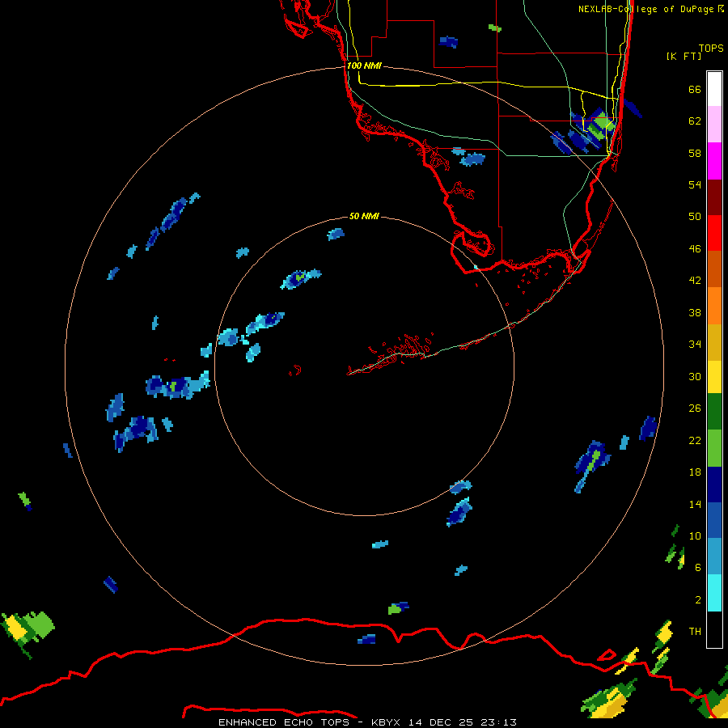Click legend value 38
The image size is (728, 728).
point(695,312)
